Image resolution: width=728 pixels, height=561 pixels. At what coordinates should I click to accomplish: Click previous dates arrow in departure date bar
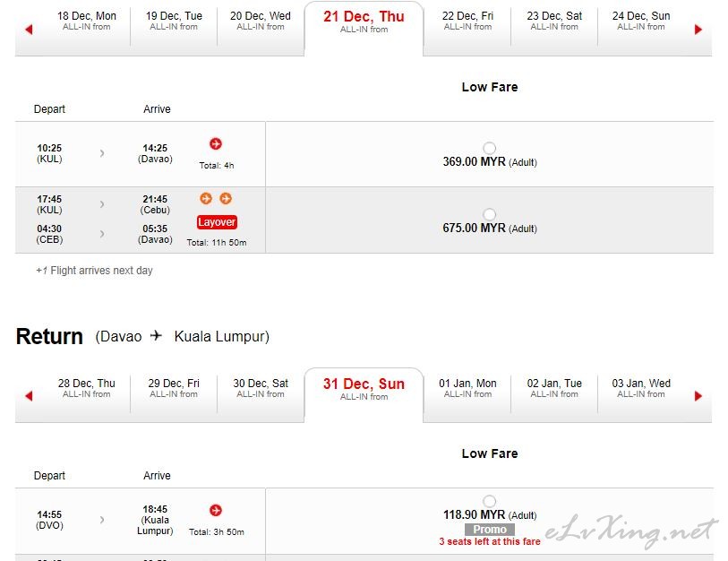click(29, 30)
